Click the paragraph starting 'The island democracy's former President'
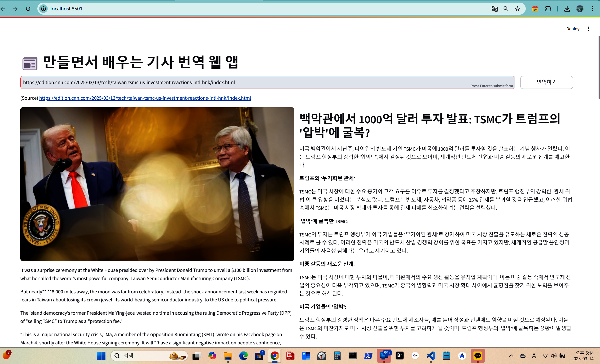600x364 pixels. pyautogui.click(x=156, y=317)
